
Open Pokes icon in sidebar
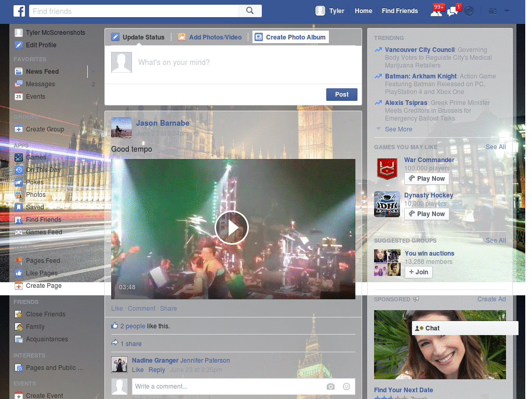click(19, 182)
